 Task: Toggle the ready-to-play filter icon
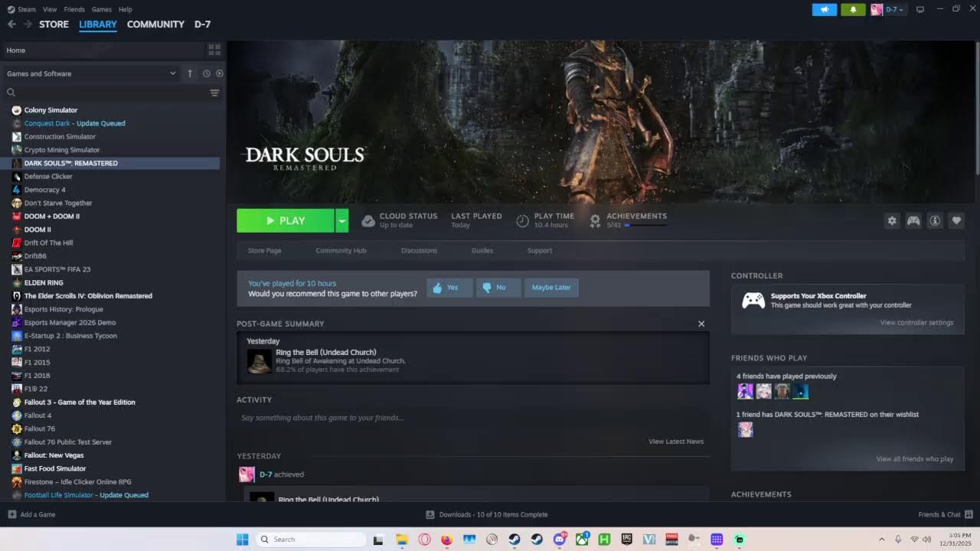(220, 73)
